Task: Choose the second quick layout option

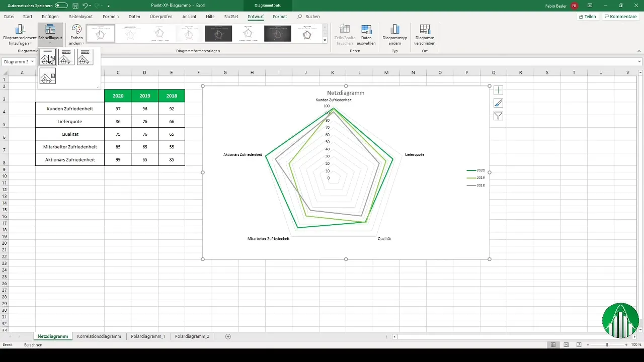Action: click(x=66, y=57)
